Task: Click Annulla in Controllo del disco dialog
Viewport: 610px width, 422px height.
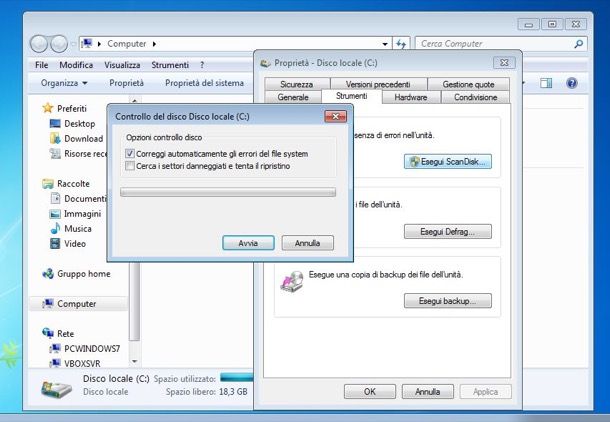Action: (x=307, y=243)
